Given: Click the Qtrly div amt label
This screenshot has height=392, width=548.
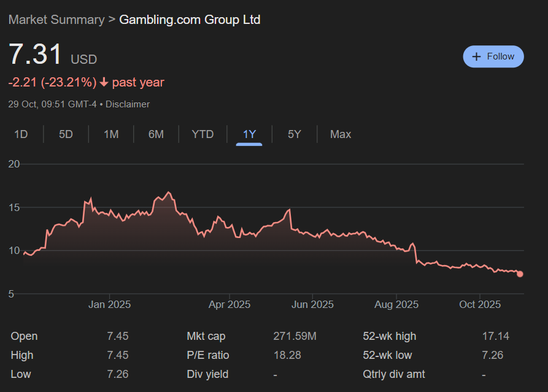Looking at the screenshot, I should 394,374.
